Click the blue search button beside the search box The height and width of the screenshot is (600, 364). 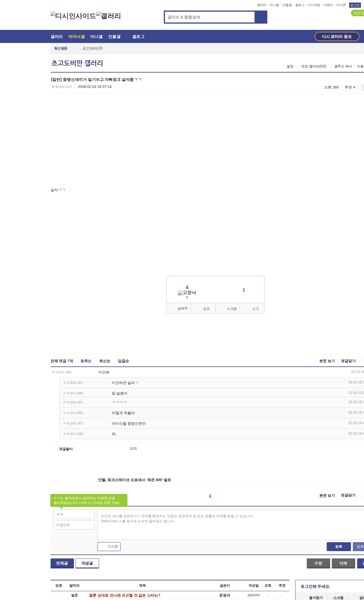[261, 17]
